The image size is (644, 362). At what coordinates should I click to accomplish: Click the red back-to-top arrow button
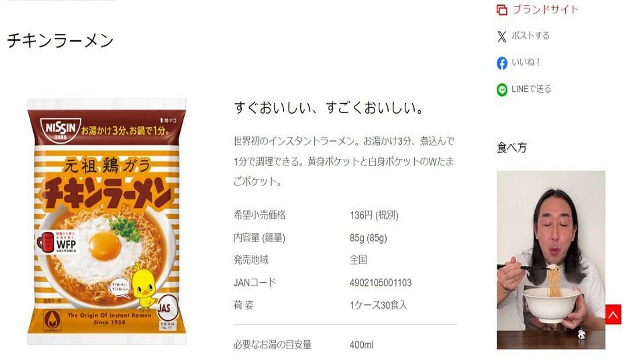[613, 314]
